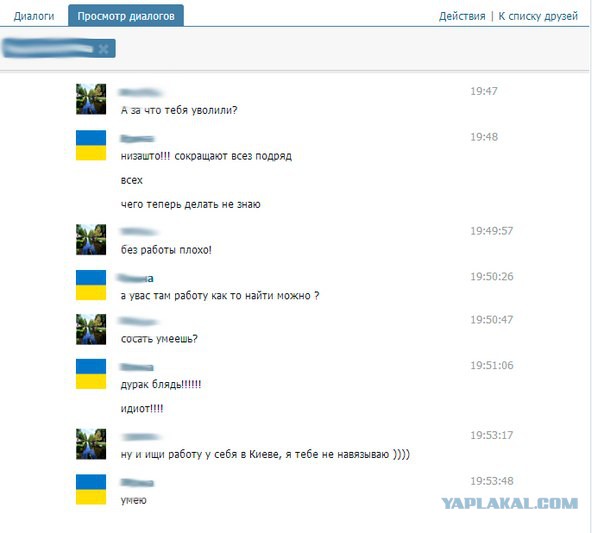Select the message 'ну и ищи работу у себя в Киеве'
Viewport: 604px width, 533px height.
pos(265,454)
